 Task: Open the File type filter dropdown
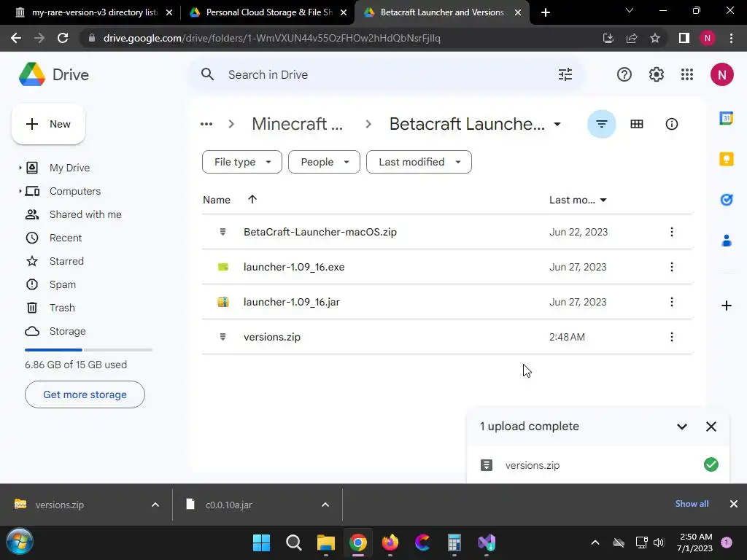coord(242,162)
